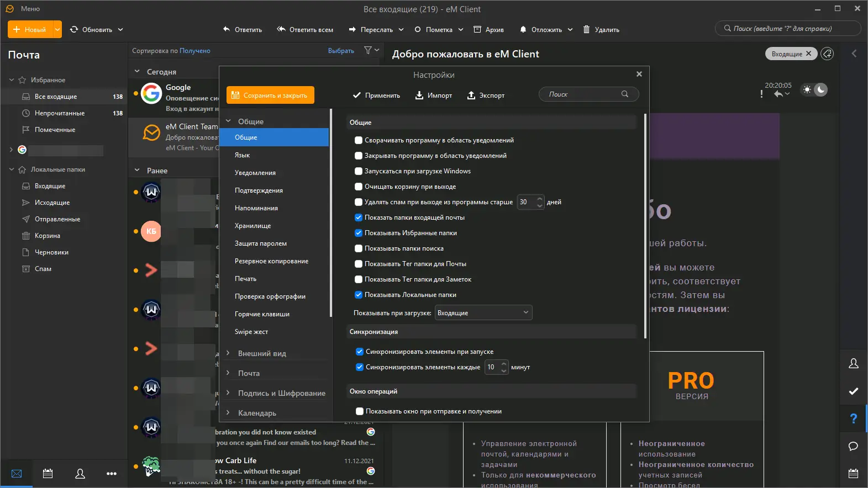The image size is (868, 488).
Task: Open the help question mark icon
Action: click(854, 418)
